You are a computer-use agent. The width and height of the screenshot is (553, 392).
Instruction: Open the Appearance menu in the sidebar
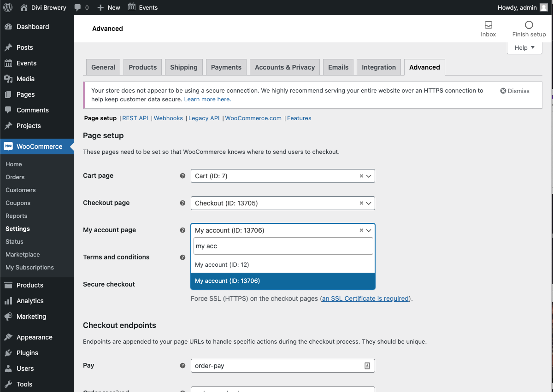click(37, 337)
